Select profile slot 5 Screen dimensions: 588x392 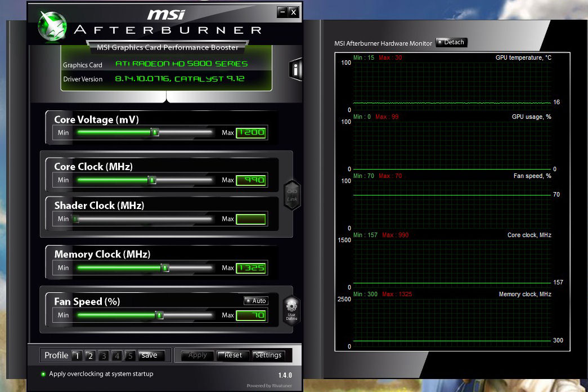130,355
